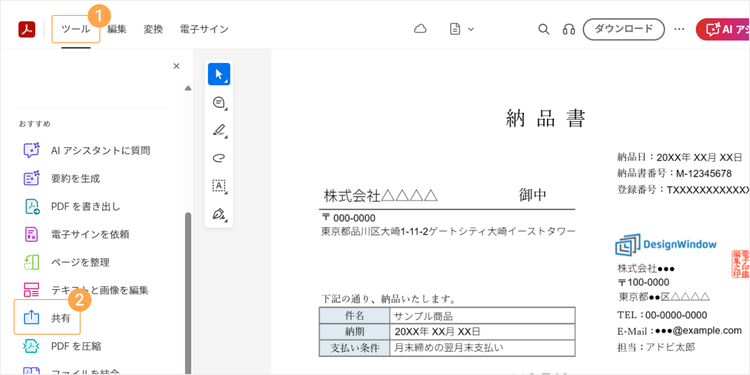This screenshot has height=375, width=750.
Task: Select the comment bubble tool
Action: [219, 102]
